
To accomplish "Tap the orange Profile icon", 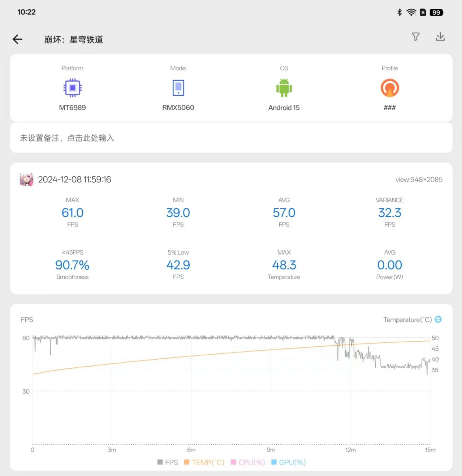I will click(390, 88).
